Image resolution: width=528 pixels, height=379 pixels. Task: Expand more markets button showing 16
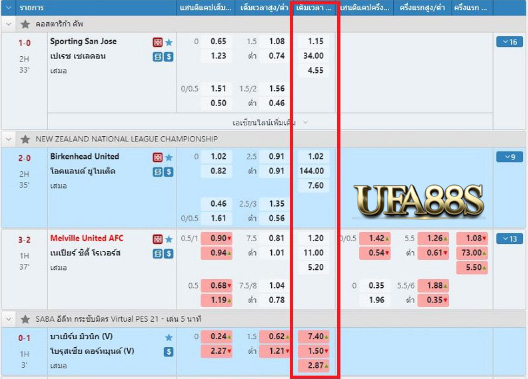pos(509,42)
